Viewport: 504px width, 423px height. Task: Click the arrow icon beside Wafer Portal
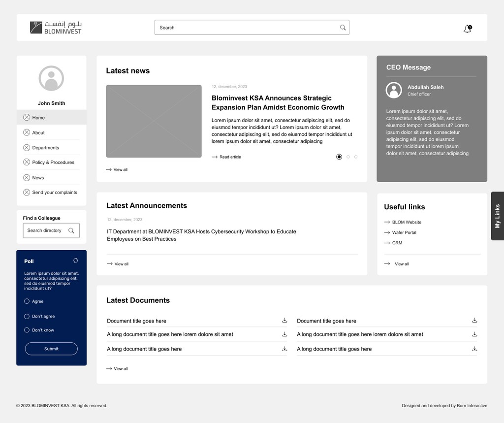click(387, 232)
